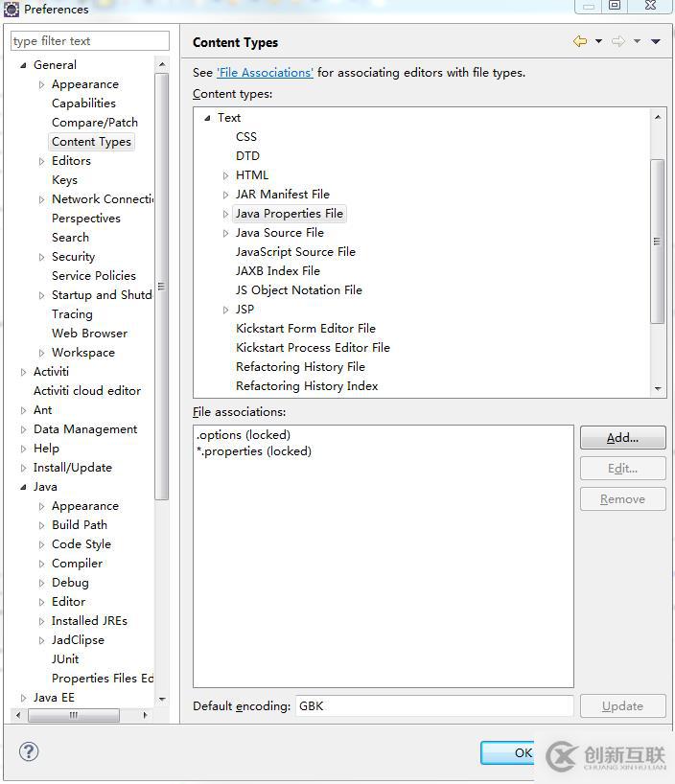Screen dimensions: 675x784
Task: Open the forward history dropdown arrow
Action: coord(637,41)
